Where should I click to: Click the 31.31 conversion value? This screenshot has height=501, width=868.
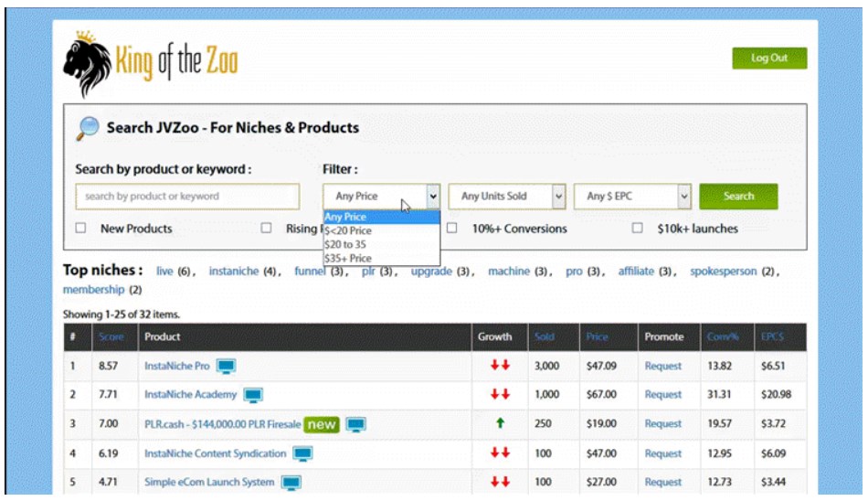[x=719, y=395]
